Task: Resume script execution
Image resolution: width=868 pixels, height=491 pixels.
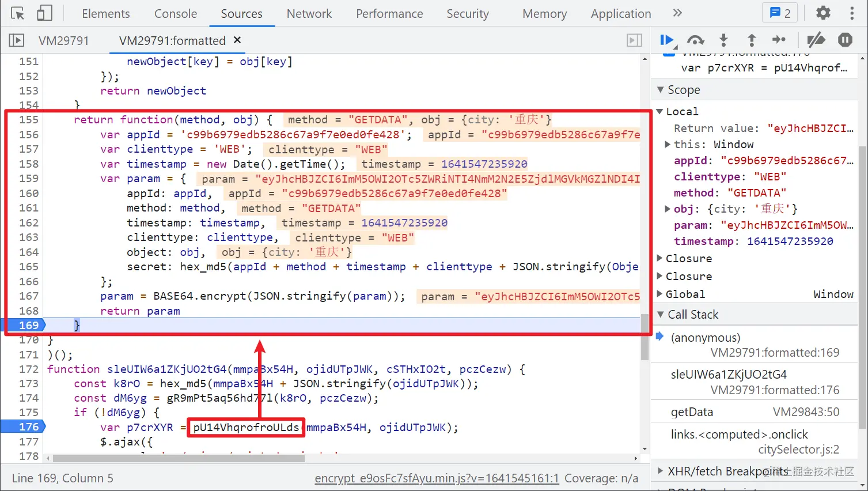Action: click(x=668, y=40)
